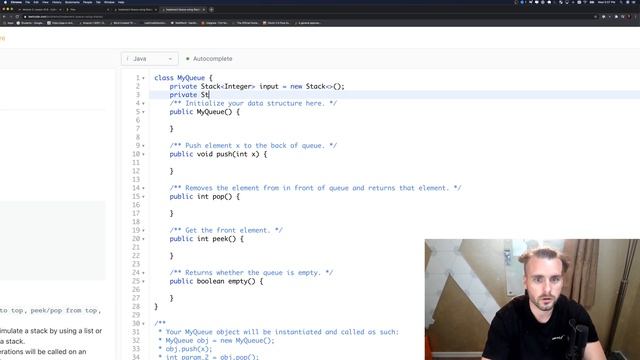This screenshot has height=360, width=640.
Task: Open the Bookmarks menu
Action: pos(72,2)
